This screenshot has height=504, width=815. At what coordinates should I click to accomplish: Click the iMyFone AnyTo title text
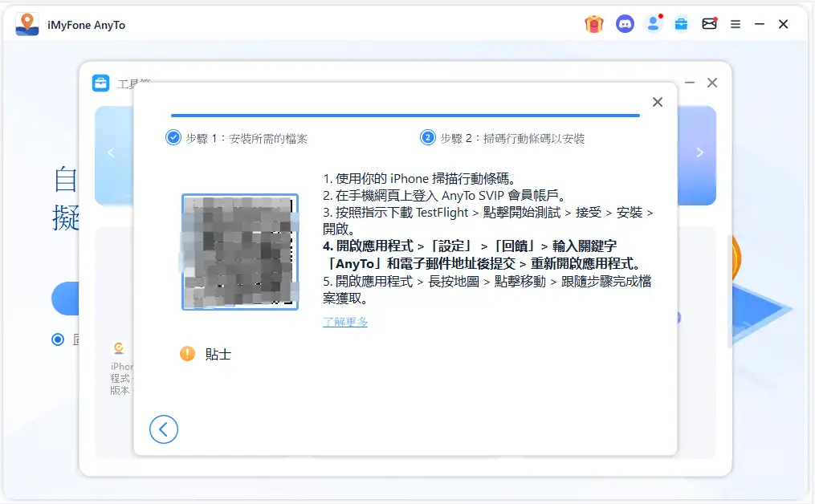86,25
